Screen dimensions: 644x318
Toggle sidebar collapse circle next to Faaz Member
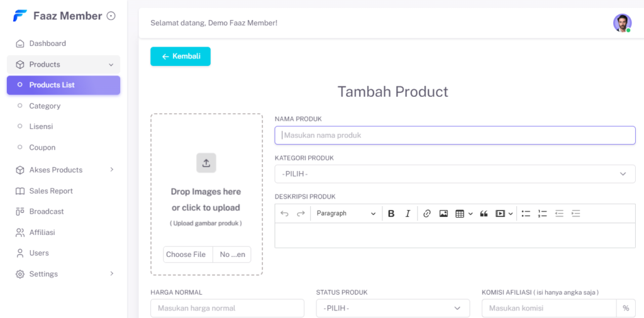111,16
